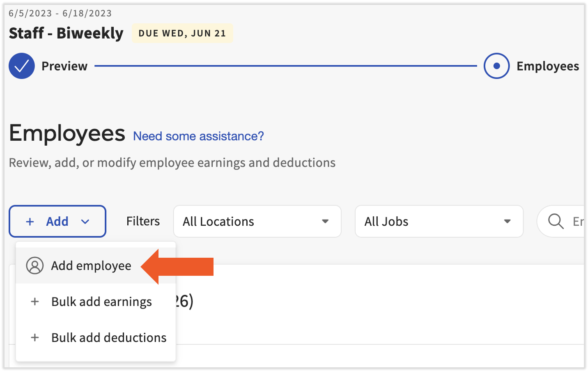
Task: Toggle the DUE WED, JUN 21 badge
Action: click(182, 33)
